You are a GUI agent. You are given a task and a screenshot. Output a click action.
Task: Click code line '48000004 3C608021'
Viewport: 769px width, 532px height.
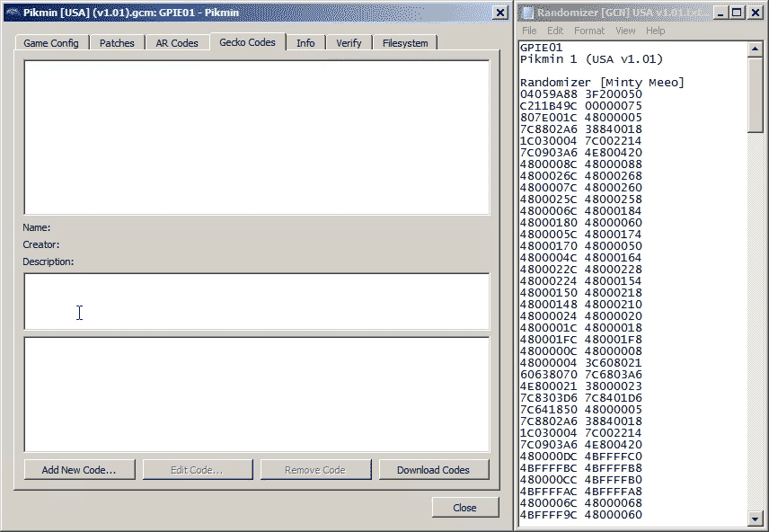(580, 363)
